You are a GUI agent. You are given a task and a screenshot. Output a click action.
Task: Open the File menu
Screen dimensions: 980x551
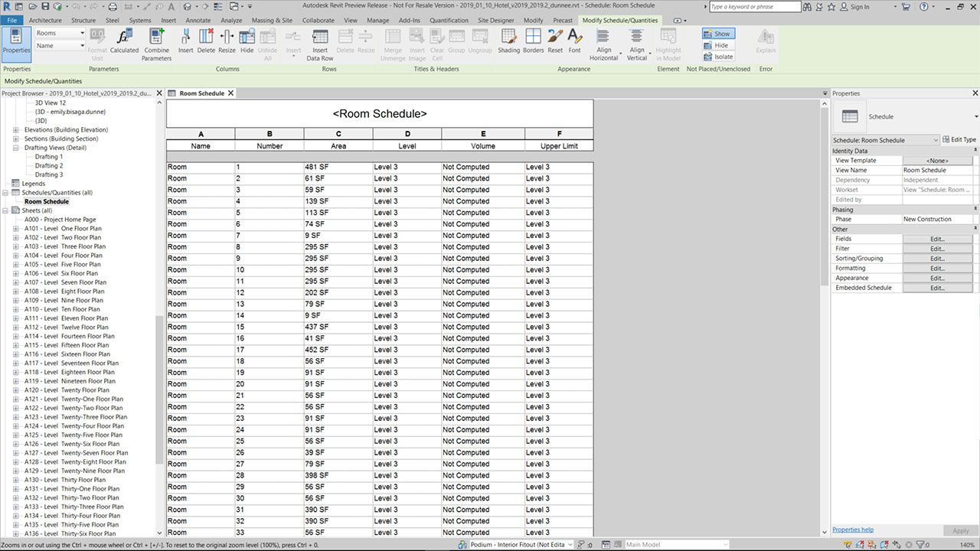coord(12,21)
